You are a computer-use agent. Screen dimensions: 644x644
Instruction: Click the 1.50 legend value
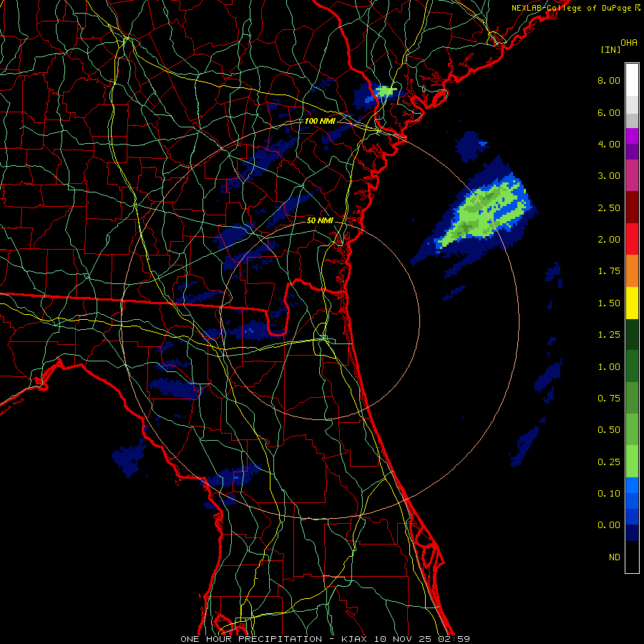609,303
